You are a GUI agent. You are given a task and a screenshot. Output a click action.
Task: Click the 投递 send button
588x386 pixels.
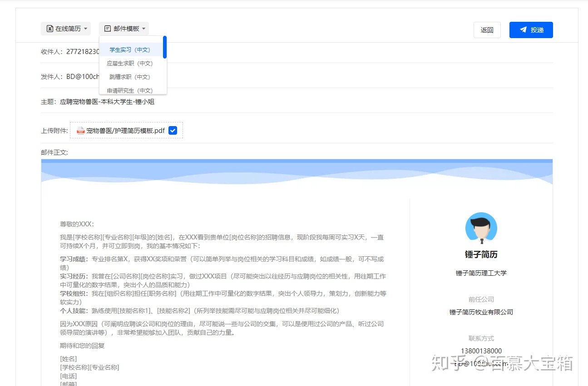[x=531, y=29]
